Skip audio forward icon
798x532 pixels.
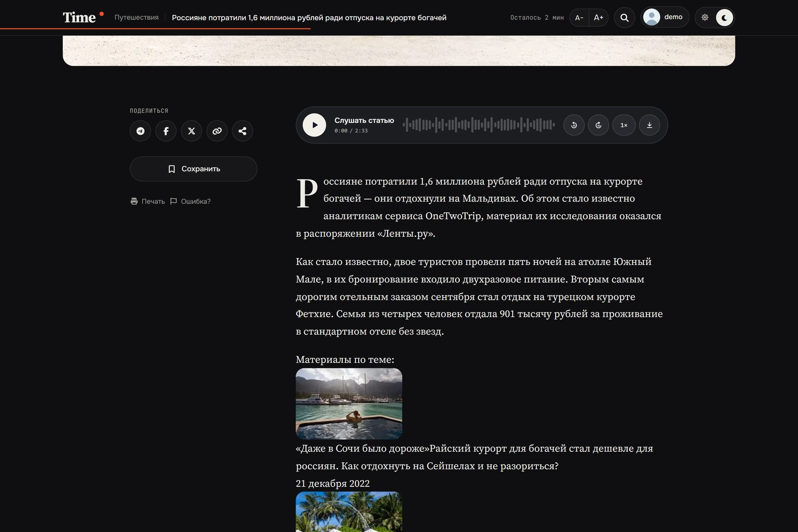598,125
